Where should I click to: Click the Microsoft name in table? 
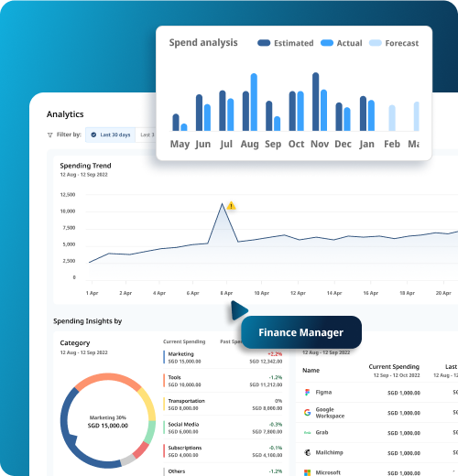328,472
